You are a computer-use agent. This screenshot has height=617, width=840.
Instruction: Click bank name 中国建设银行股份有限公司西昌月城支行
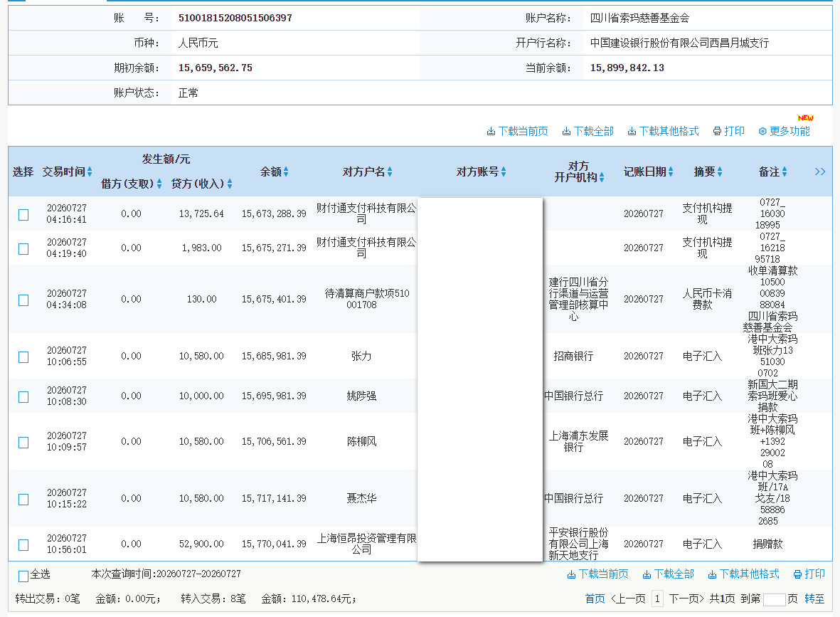click(x=679, y=43)
